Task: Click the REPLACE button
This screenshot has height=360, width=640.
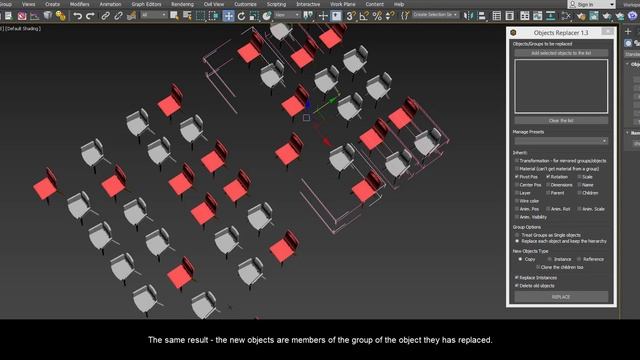Action: pos(561,297)
